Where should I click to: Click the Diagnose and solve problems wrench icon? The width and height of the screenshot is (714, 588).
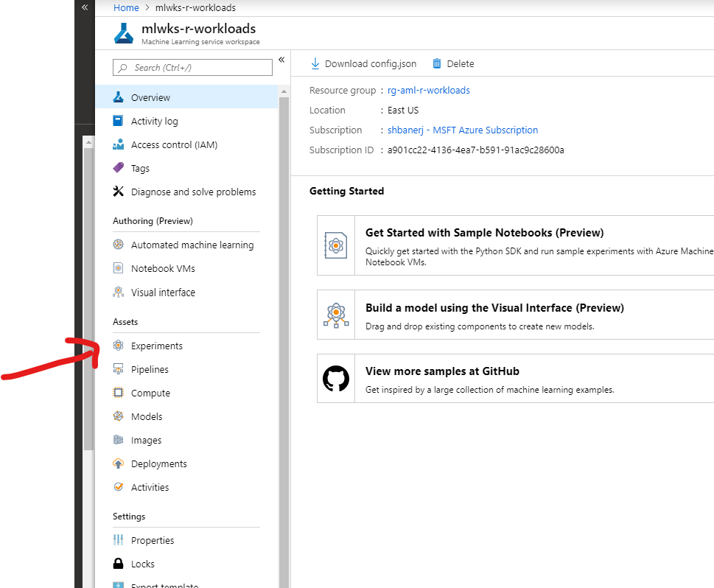pos(119,192)
